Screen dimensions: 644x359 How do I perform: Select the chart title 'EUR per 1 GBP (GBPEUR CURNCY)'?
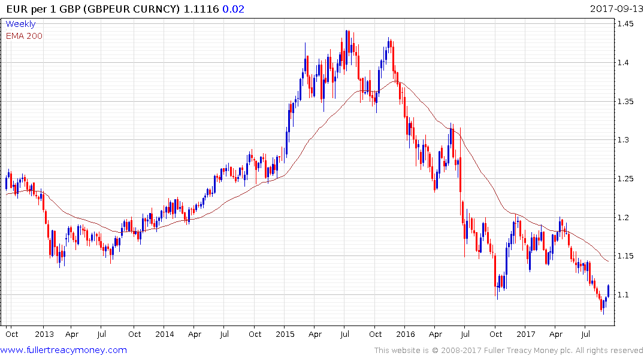[x=93, y=9]
